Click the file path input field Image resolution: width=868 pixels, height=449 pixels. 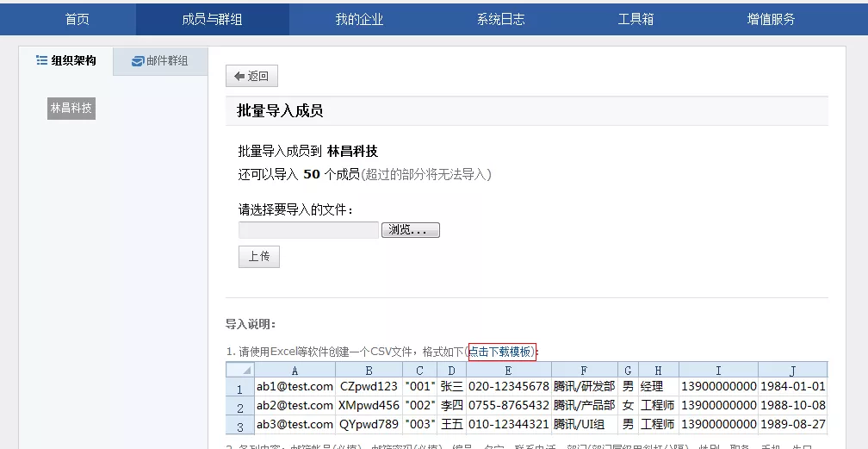pyautogui.click(x=308, y=230)
